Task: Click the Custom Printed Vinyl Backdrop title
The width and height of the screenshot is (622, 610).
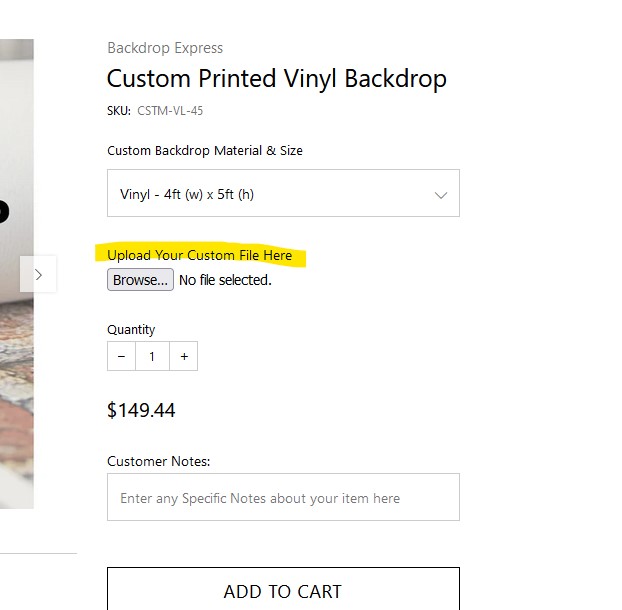Action: (277, 79)
